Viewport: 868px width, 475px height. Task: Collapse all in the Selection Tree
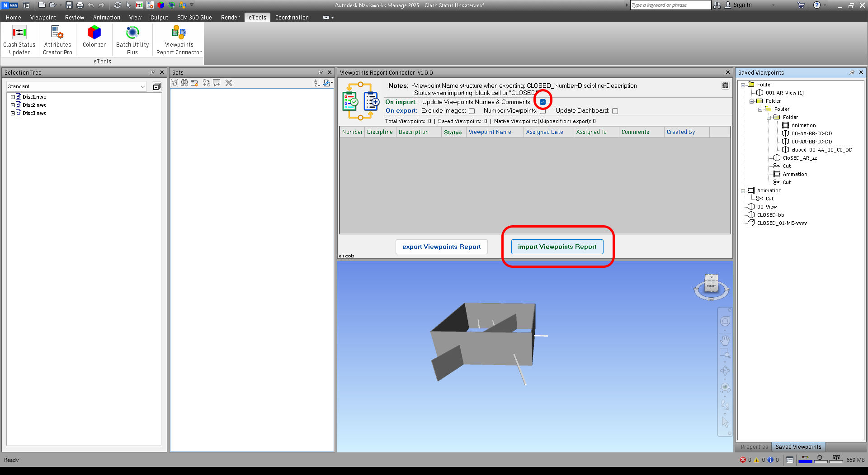click(x=156, y=86)
